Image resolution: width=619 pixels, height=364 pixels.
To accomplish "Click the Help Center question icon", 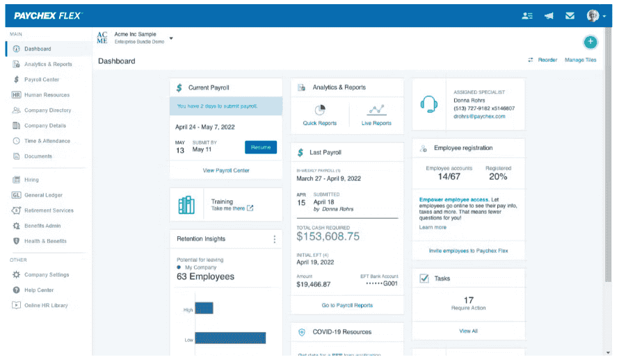I will (16, 290).
